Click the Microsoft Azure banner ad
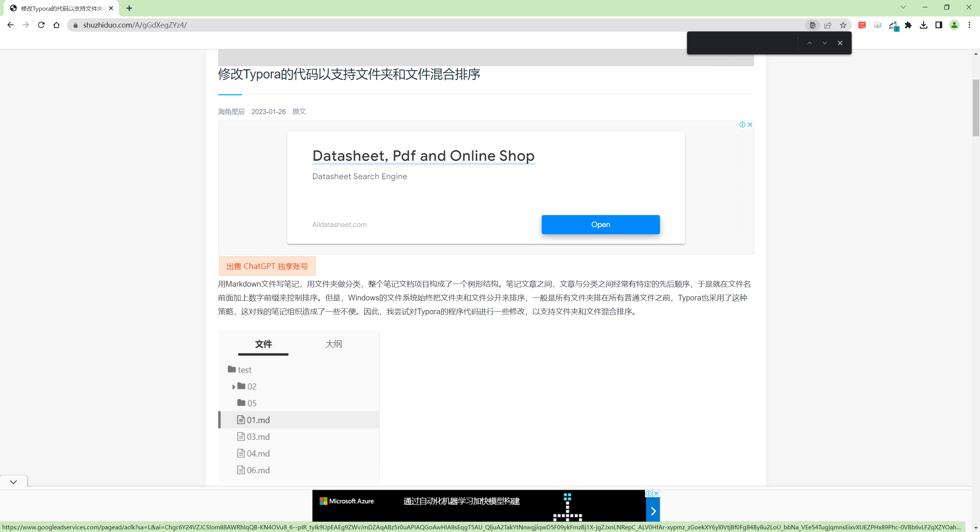This screenshot has width=980, height=532. [x=479, y=506]
